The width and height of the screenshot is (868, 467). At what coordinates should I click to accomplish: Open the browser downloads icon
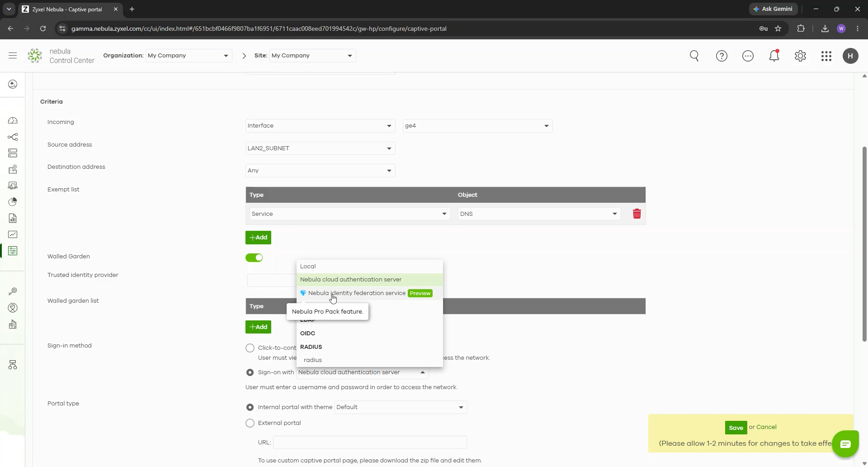825,29
